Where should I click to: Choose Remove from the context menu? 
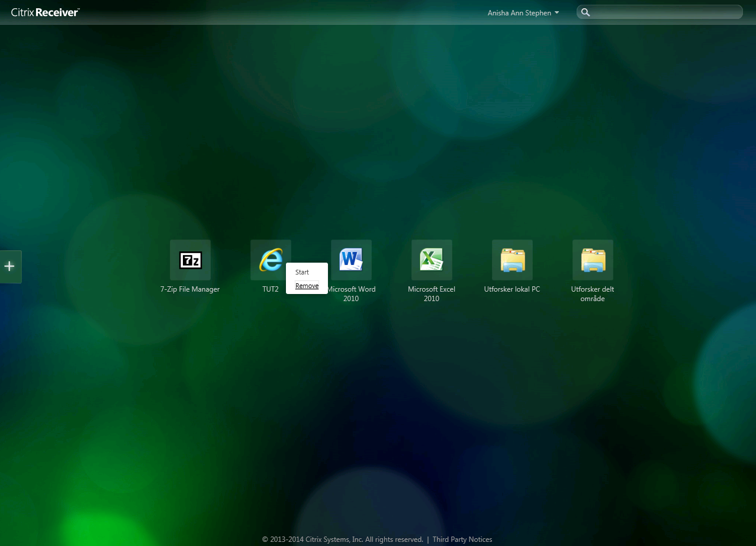click(307, 286)
